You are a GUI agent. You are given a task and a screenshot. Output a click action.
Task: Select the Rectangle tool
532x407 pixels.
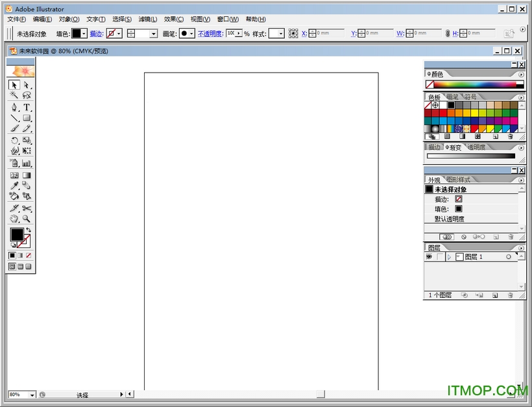(27, 118)
